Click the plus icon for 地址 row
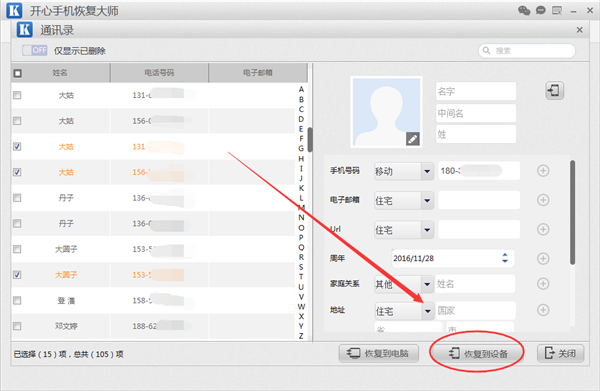Viewport: 600px width, 391px height. [x=543, y=310]
